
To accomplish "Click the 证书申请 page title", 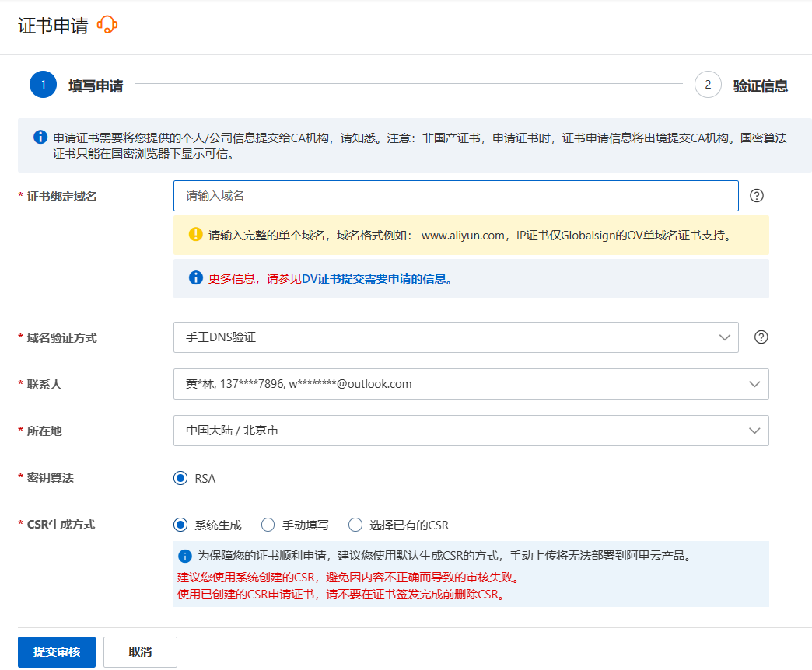I will pos(53,26).
